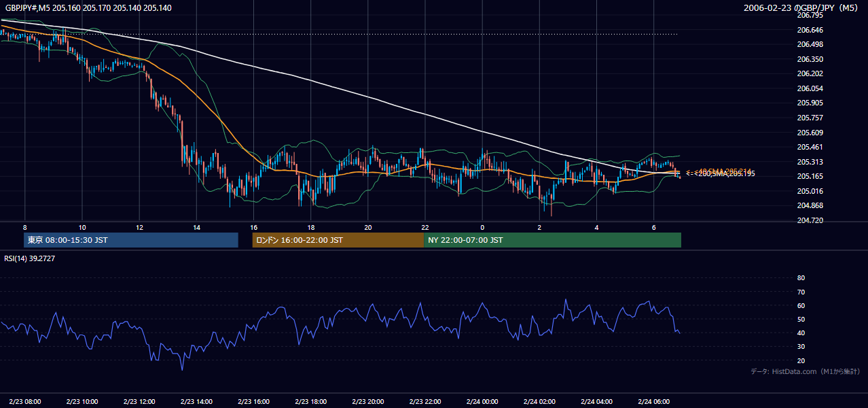
Task: Click RSI scale level 40
Action: 801,333
